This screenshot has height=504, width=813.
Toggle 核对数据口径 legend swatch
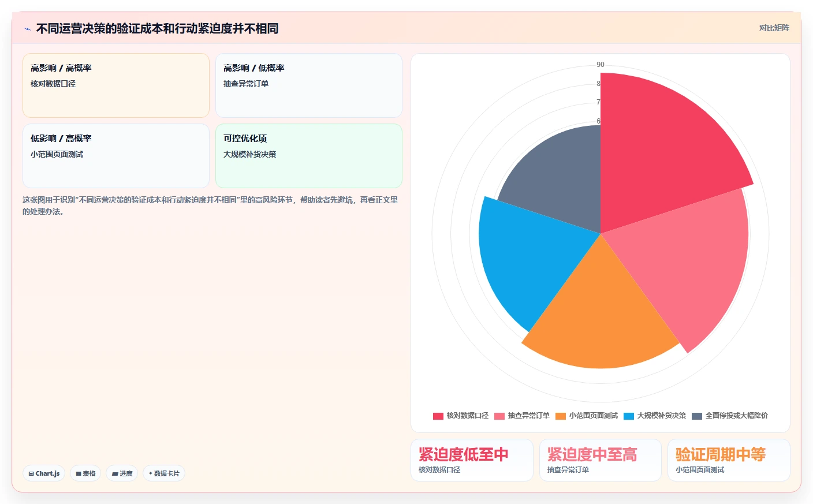(438, 416)
